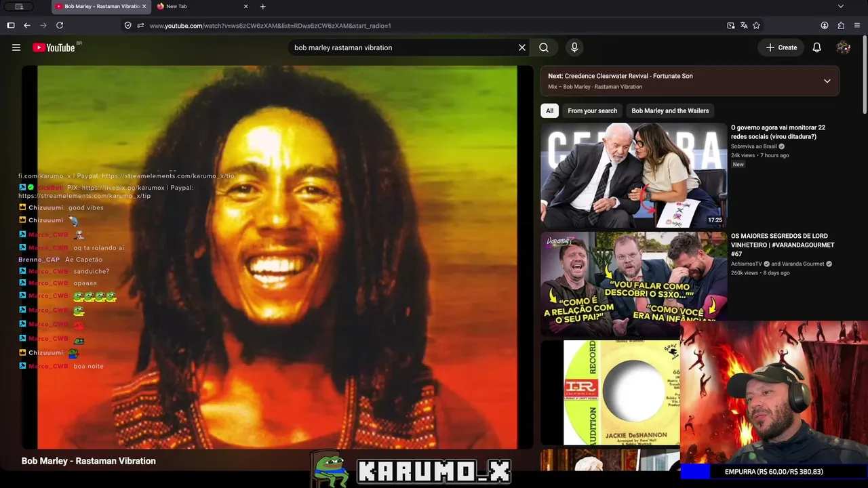Open 'OS MAIORES SEGREDOS DE LORD VINHETEIRO' title
Viewport: 868px width, 488px height.
(783, 245)
